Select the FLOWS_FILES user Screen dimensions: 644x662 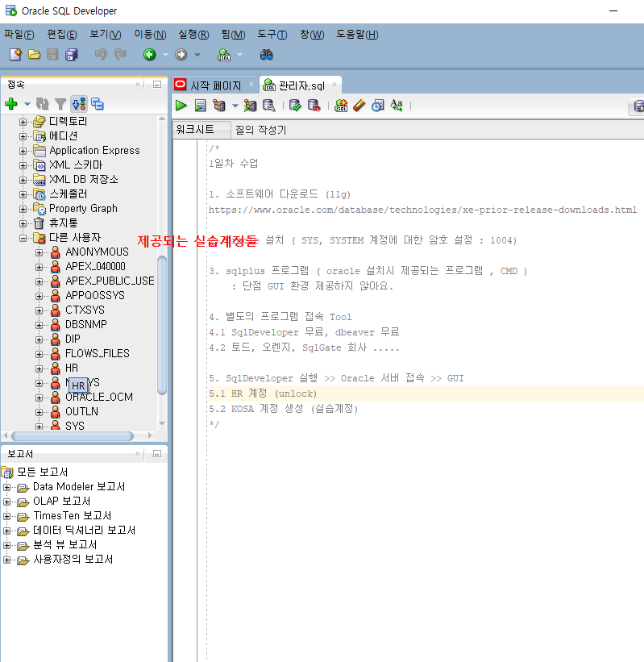coord(98,353)
